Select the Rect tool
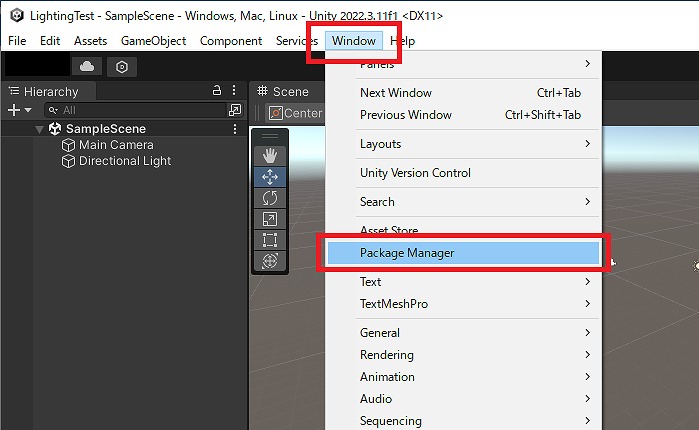Image resolution: width=699 pixels, height=430 pixels. click(x=270, y=240)
